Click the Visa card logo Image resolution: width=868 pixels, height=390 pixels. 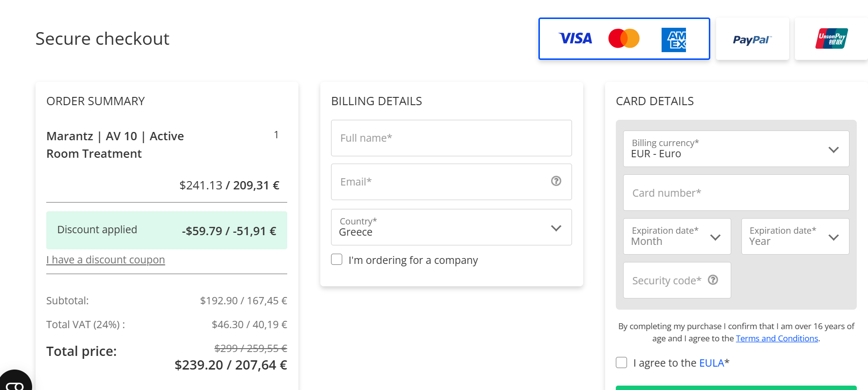[575, 38]
